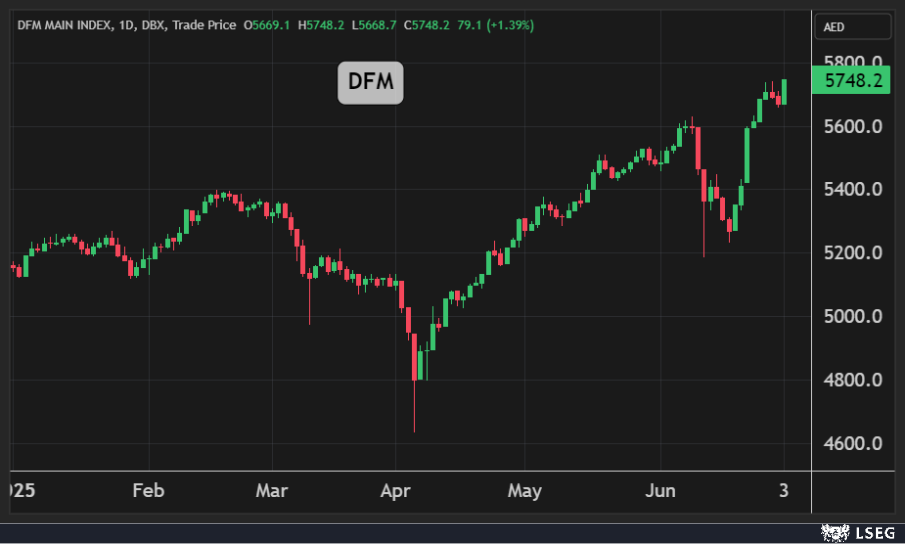The height and width of the screenshot is (544, 905).
Task: Select the Mar label on time axis
Action: pos(272,491)
